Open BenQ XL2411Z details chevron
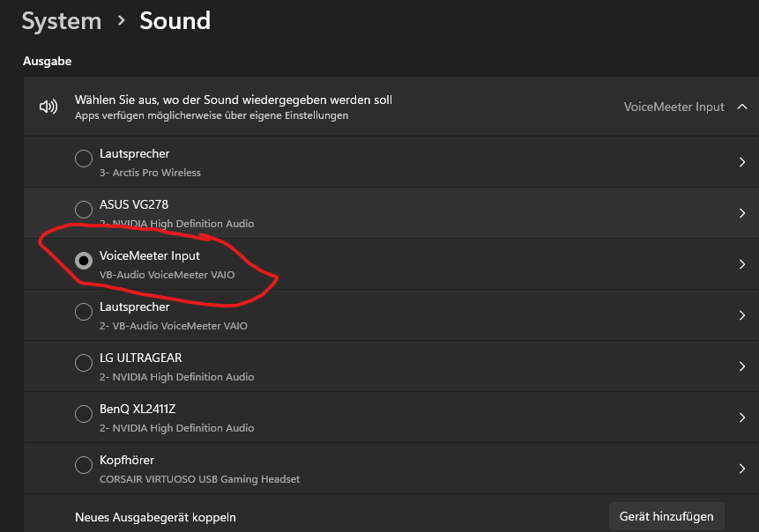The height and width of the screenshot is (532, 759). (x=741, y=417)
